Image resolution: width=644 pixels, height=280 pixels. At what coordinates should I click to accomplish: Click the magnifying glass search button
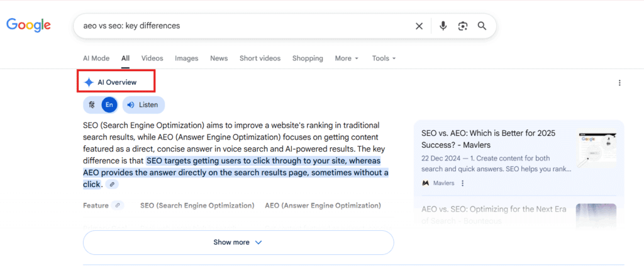pos(482,26)
